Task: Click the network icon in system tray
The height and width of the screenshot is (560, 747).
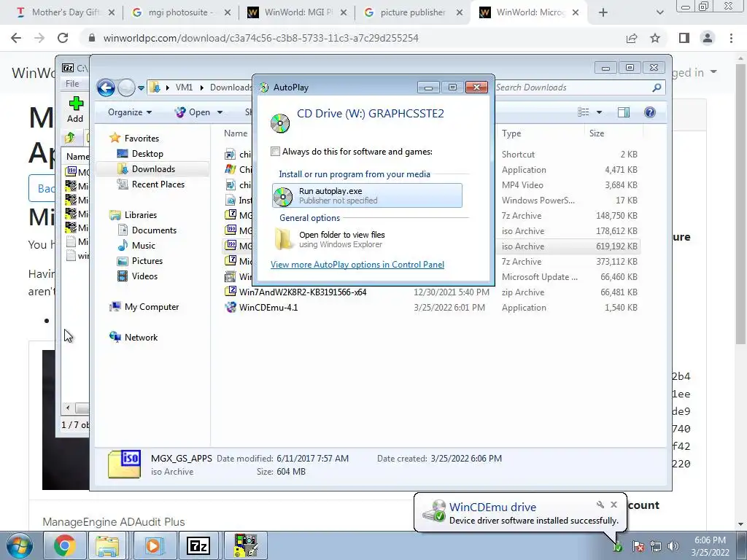Action: click(656, 546)
